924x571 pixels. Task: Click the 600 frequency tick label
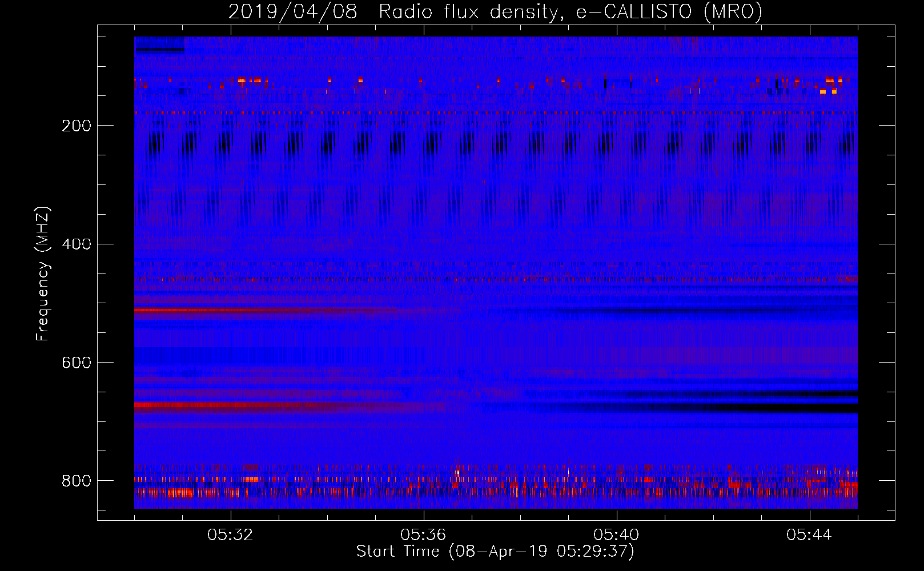(77, 363)
